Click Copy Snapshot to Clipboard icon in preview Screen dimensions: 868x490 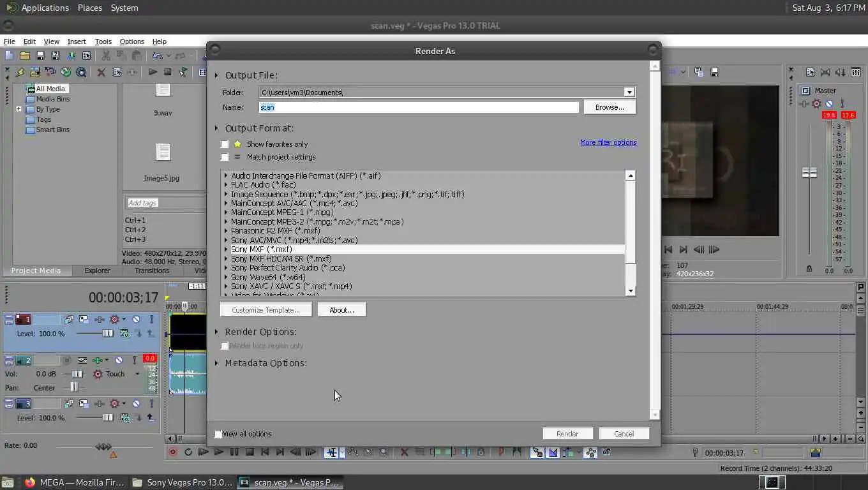(699, 72)
